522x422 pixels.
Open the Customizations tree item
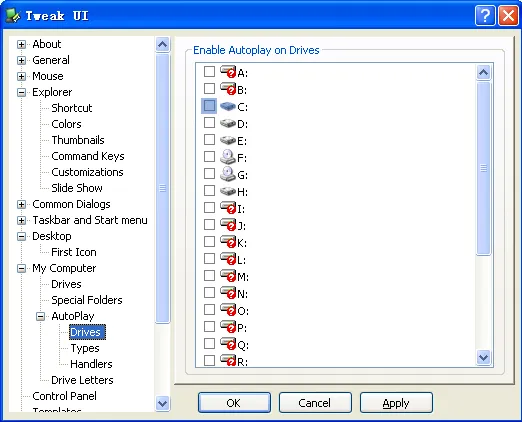click(87, 172)
